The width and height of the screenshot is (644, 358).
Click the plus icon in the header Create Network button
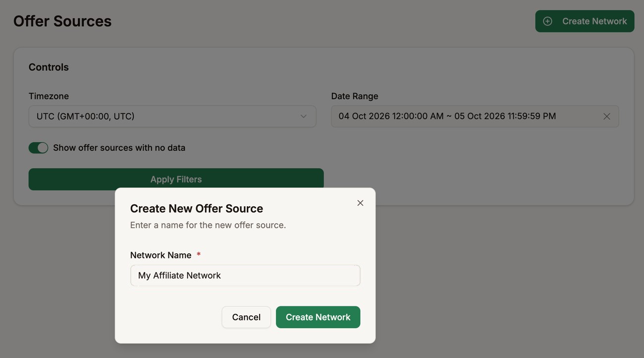click(x=547, y=21)
